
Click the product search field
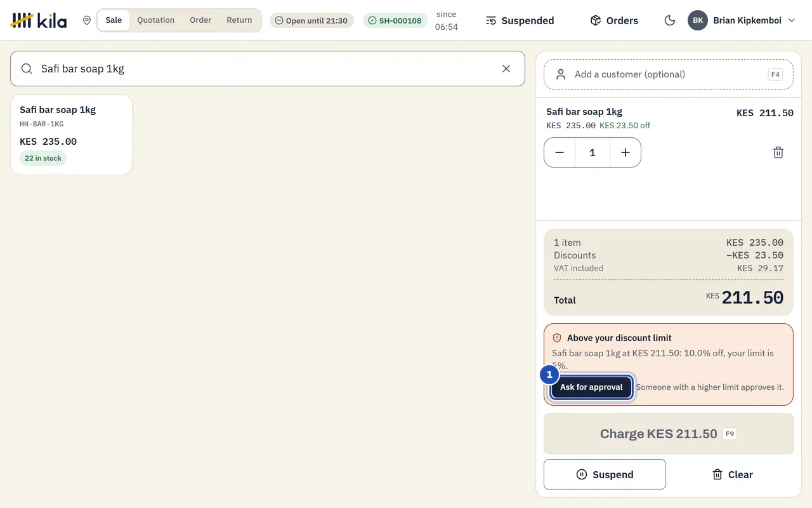268,69
